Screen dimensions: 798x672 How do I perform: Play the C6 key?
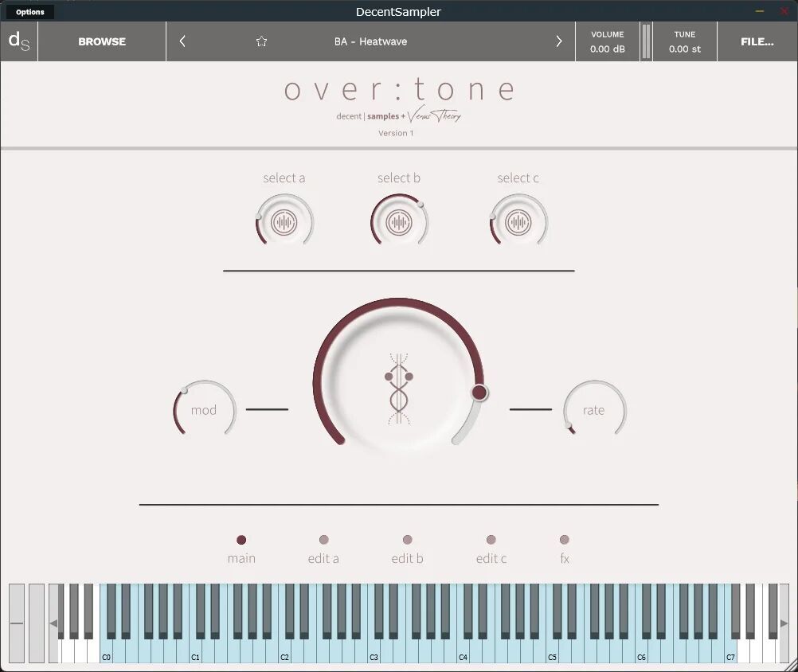pos(641,651)
